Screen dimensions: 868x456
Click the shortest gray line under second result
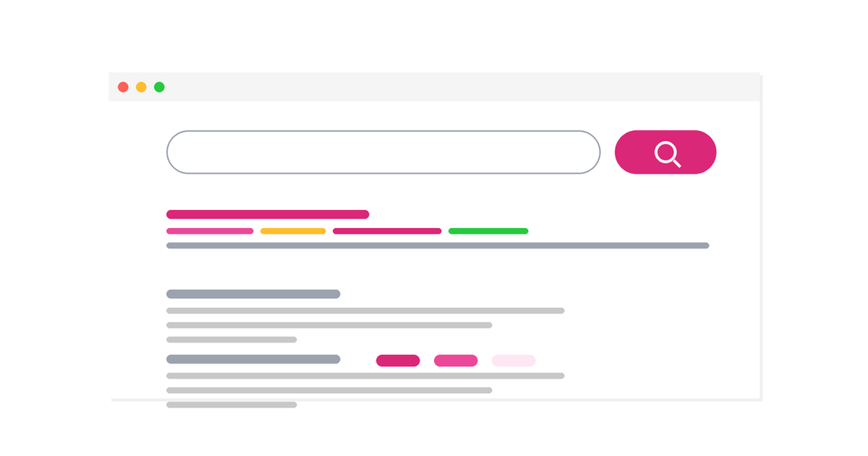pos(231,339)
